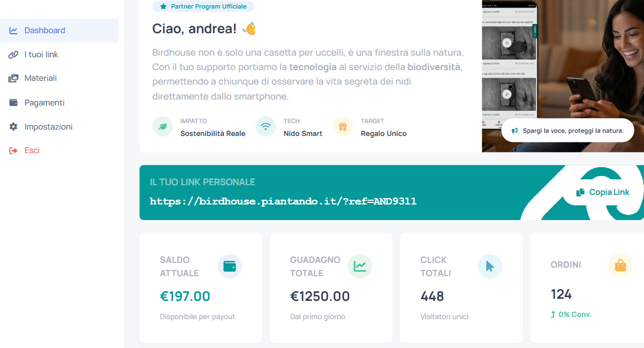This screenshot has height=348, width=644.
Task: Select the Dashboard chart icon in sidebar
Action: pyautogui.click(x=13, y=30)
